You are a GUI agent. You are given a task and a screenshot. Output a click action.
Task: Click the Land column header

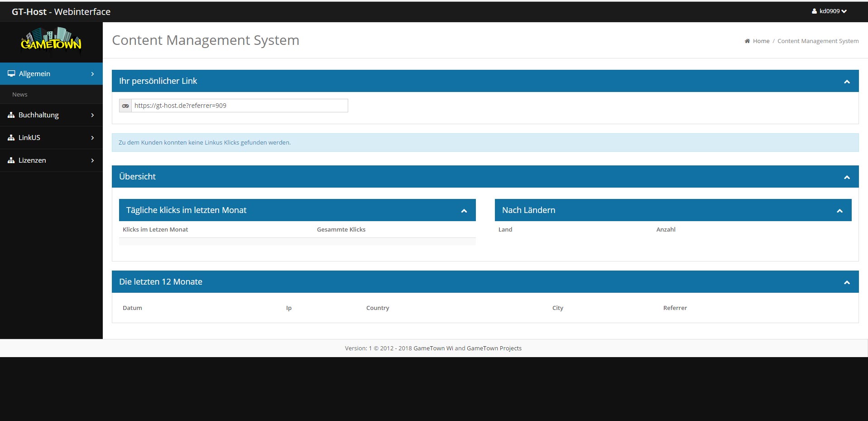point(505,229)
